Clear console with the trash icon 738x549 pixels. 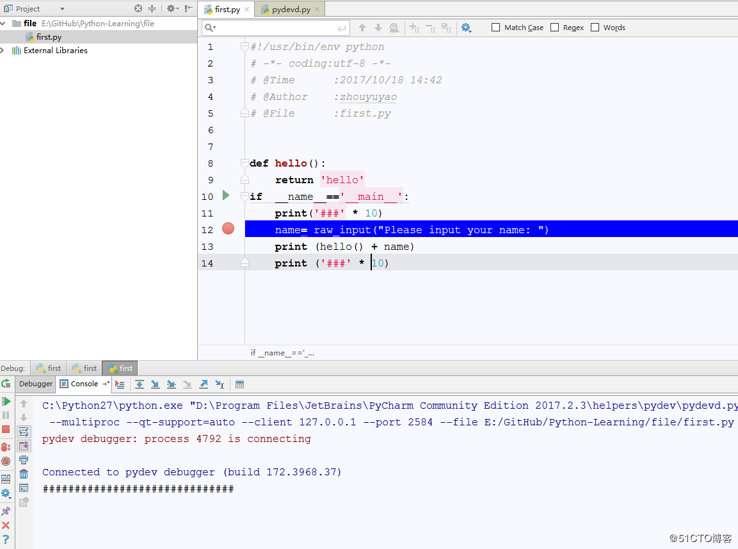[24, 474]
